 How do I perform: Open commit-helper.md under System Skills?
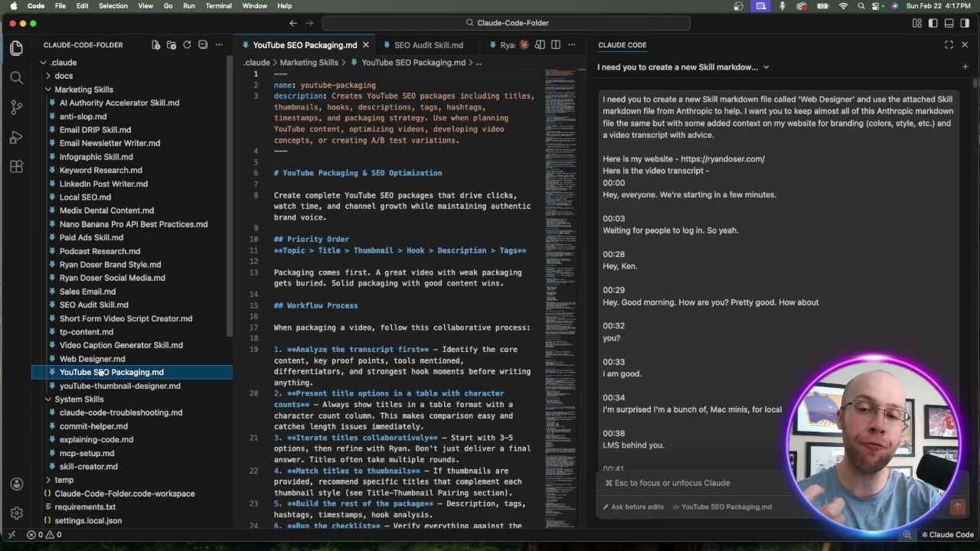(x=93, y=426)
